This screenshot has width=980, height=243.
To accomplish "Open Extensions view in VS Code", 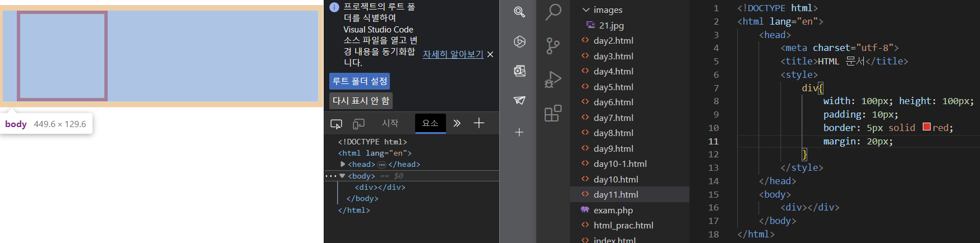I will (553, 113).
